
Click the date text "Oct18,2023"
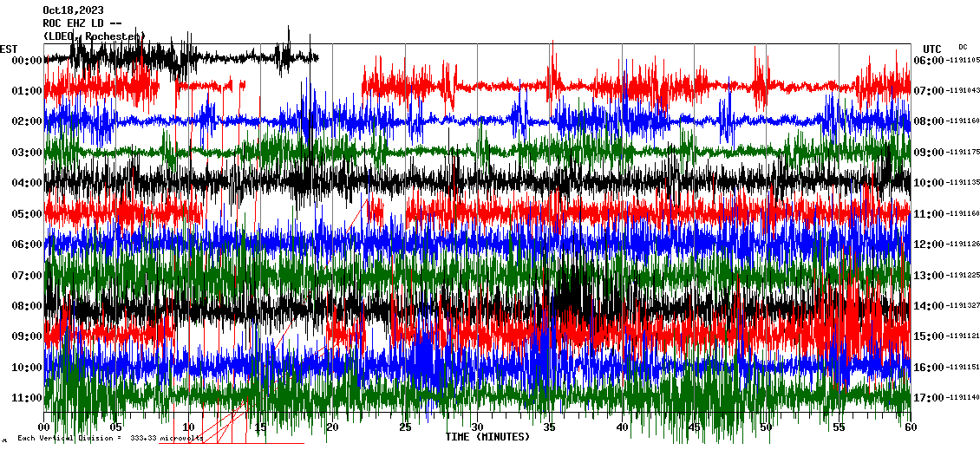73,10
